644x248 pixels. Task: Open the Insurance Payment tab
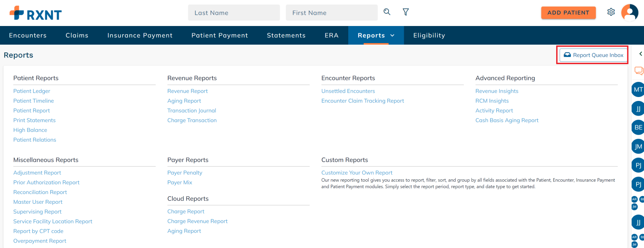[x=140, y=35]
